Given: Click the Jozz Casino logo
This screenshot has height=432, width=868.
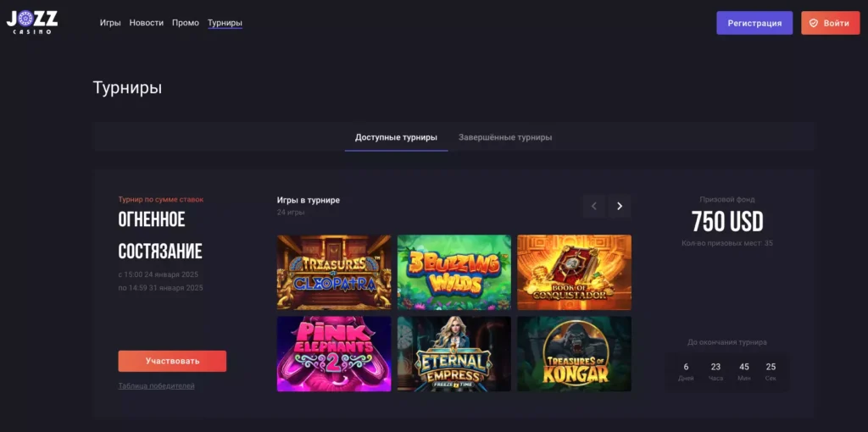Looking at the screenshot, I should [32, 23].
